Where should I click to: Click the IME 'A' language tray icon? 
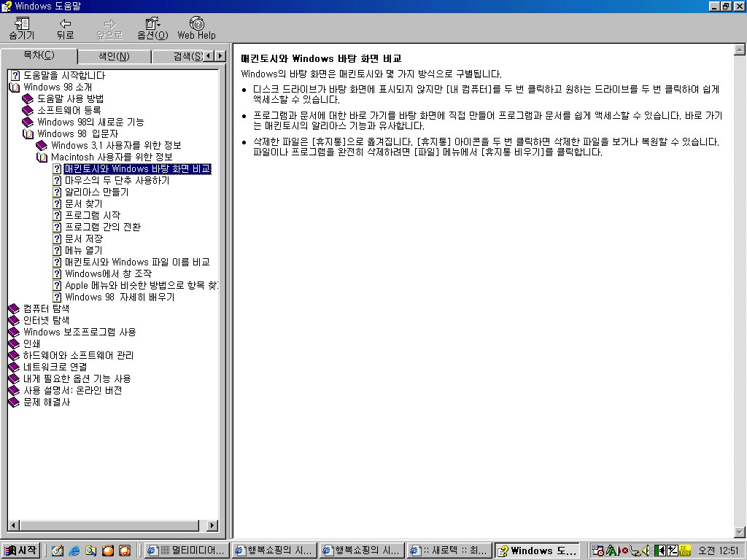[x=612, y=551]
